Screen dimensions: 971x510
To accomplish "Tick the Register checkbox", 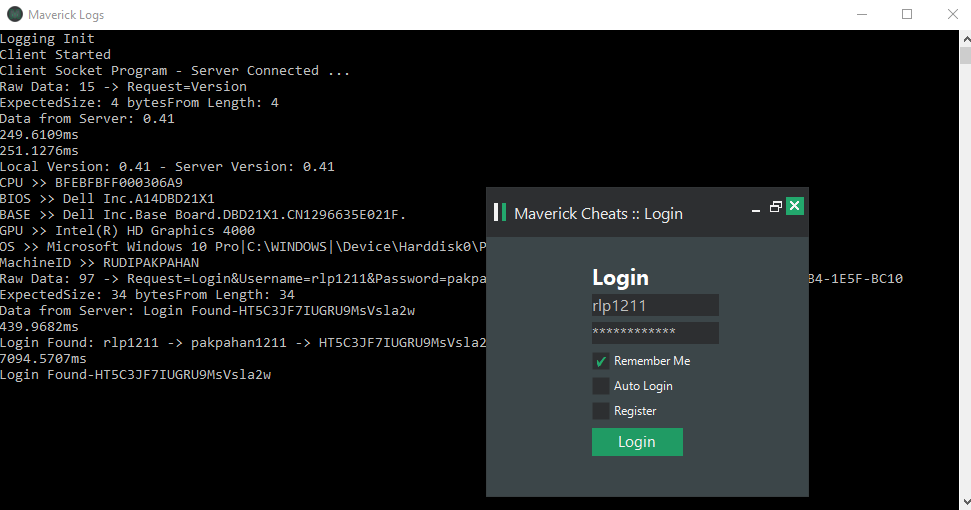I will coord(601,411).
